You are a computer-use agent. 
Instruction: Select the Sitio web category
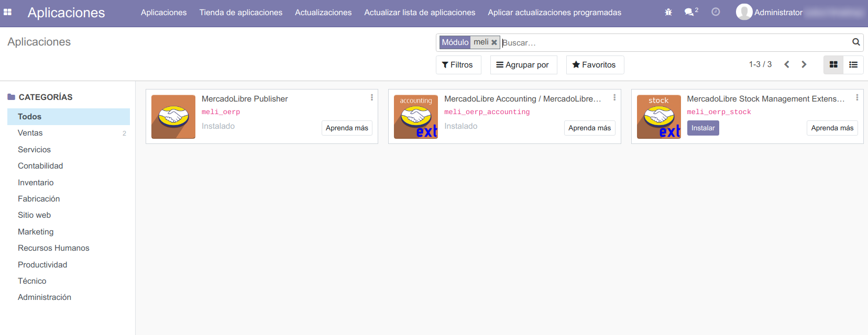pyautogui.click(x=69, y=215)
